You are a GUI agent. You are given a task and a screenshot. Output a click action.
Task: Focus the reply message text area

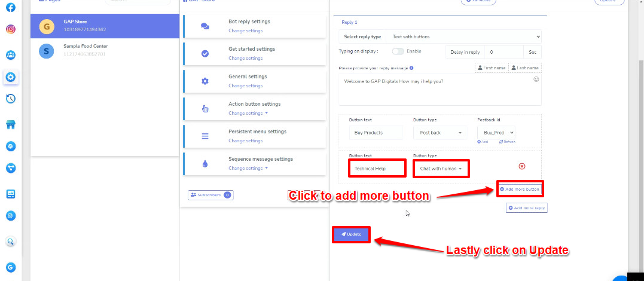coord(440,90)
